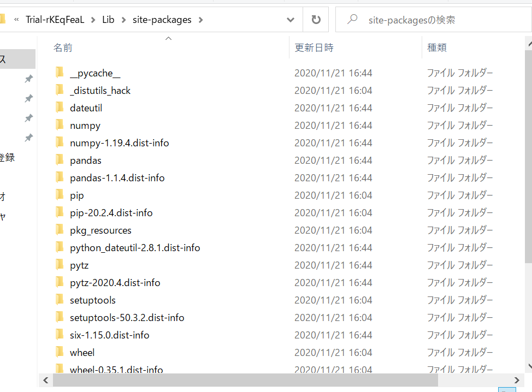Show hidden breadcrumb parents via double chevron
This screenshot has height=392, width=532.
(16, 20)
